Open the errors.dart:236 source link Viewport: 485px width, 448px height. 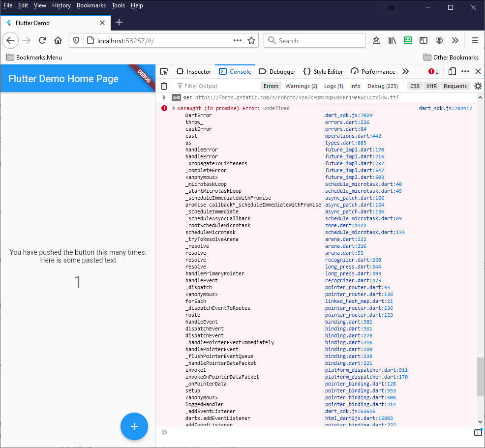pos(347,122)
